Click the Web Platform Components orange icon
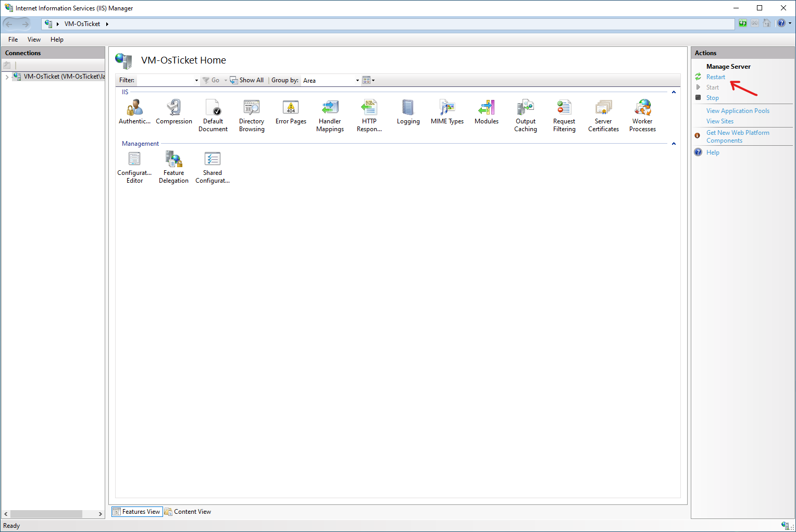 (x=698, y=135)
